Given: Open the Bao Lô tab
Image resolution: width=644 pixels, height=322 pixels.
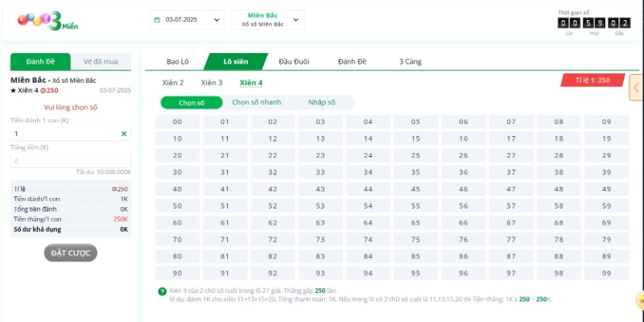Looking at the screenshot, I should 177,61.
